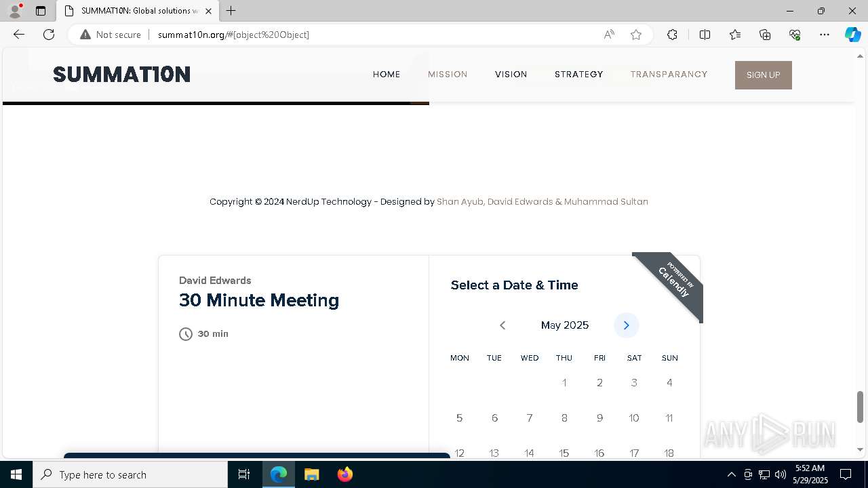
Task: Click the address bar URL
Action: [x=233, y=35]
